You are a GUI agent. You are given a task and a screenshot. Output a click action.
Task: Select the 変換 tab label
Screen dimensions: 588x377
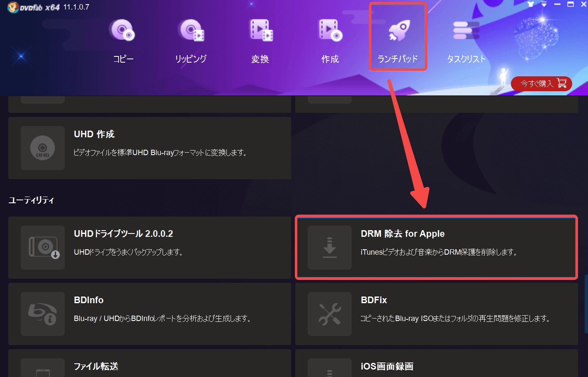pos(260,59)
